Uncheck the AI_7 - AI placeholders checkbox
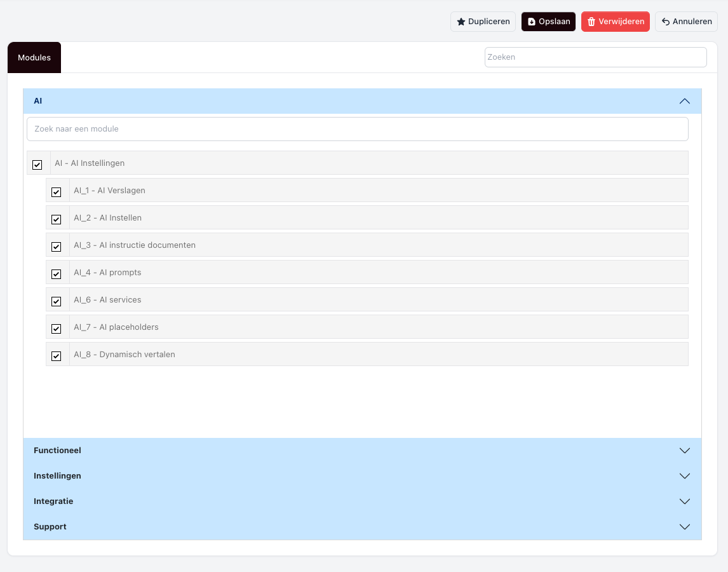Screen dimensions: 728x572 [x=56, y=329]
